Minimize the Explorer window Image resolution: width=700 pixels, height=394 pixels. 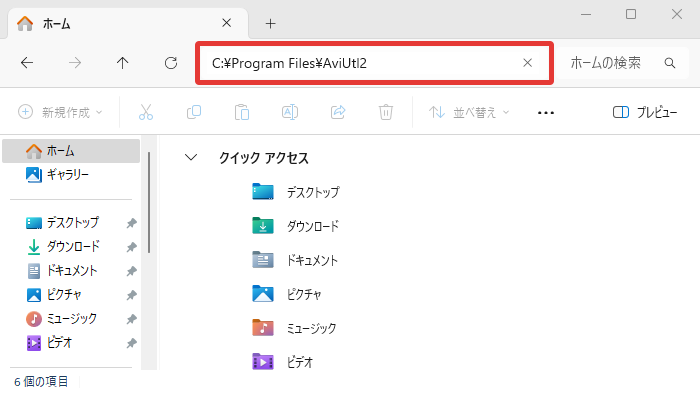click(586, 14)
